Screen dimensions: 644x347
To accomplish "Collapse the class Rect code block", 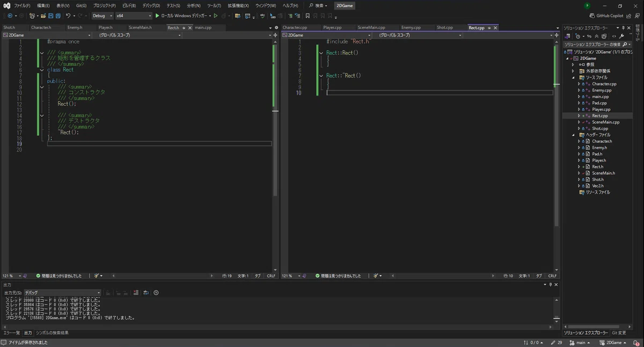I will click(42, 70).
